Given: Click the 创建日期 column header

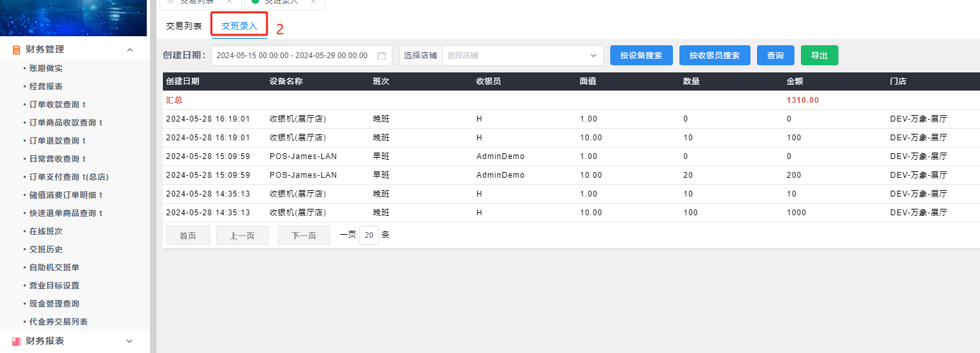Looking at the screenshot, I should [182, 81].
